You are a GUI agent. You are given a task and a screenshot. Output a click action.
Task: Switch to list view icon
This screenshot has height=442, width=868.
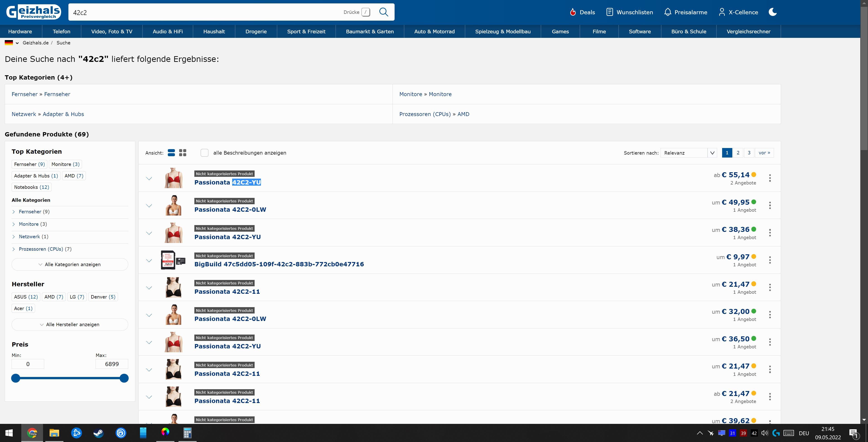point(171,153)
